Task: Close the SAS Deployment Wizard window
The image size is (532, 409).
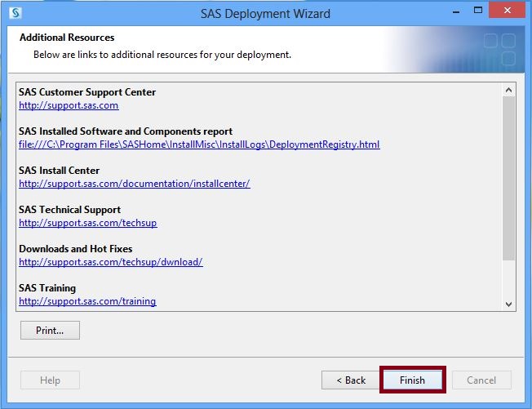Action: tap(508, 10)
